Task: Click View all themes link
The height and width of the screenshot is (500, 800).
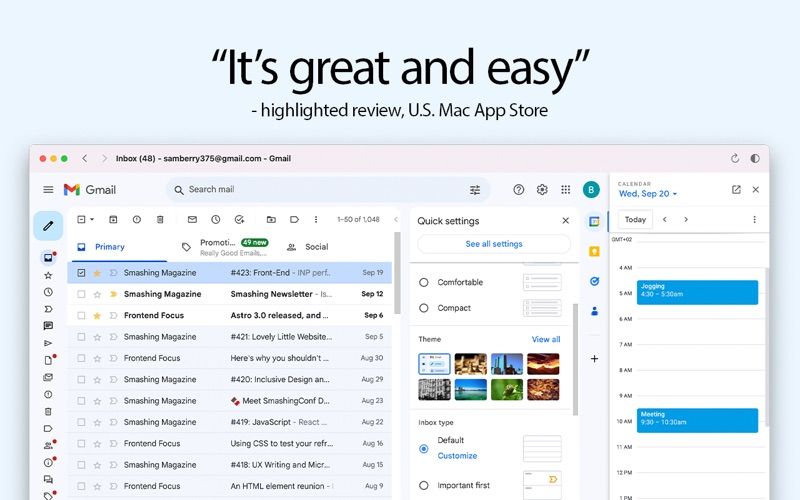Action: tap(546, 339)
